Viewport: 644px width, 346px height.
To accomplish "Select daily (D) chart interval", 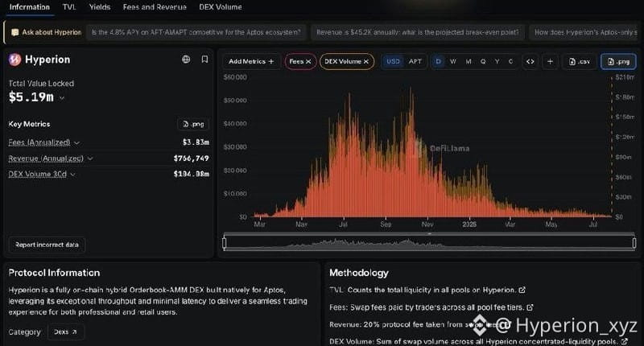I will click(438, 62).
